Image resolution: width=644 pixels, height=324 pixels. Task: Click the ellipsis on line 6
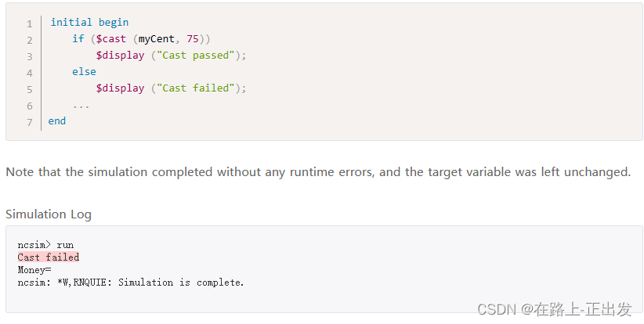tap(81, 106)
